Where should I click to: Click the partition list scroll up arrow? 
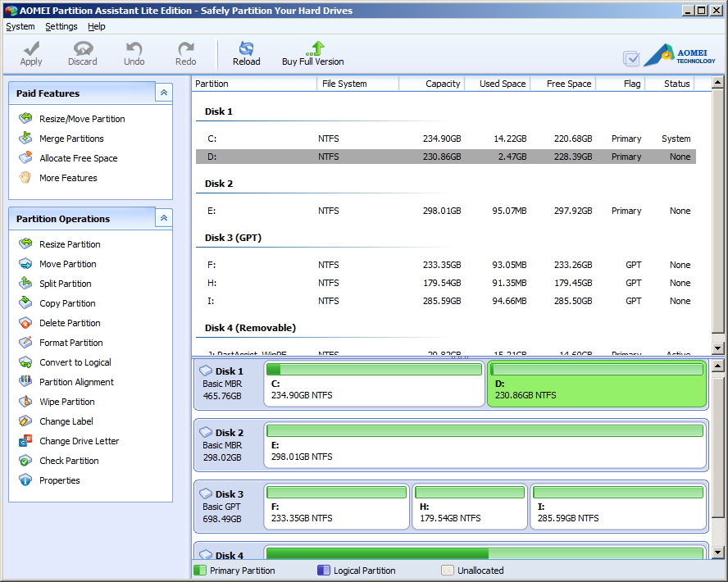718,83
